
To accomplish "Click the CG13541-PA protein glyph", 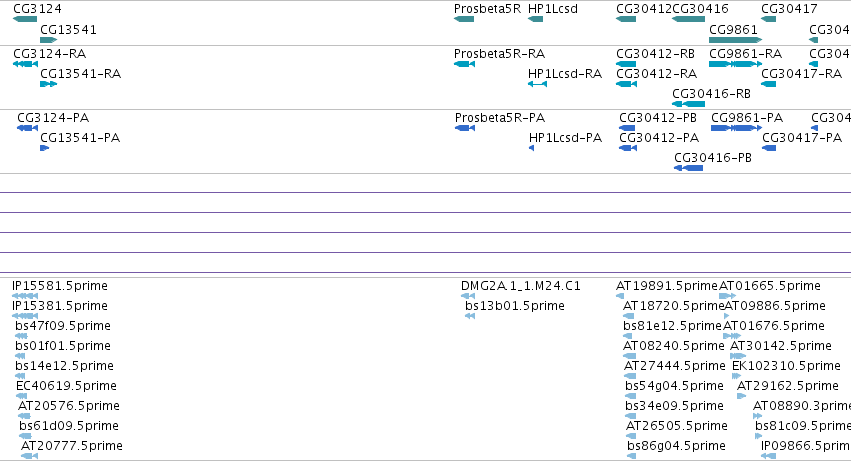I will click(45, 148).
